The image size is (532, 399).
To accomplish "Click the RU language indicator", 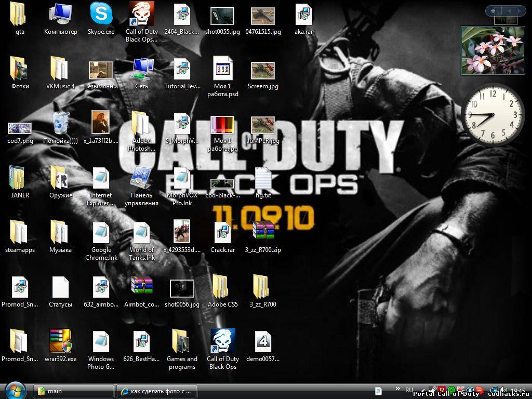I will tap(409, 390).
